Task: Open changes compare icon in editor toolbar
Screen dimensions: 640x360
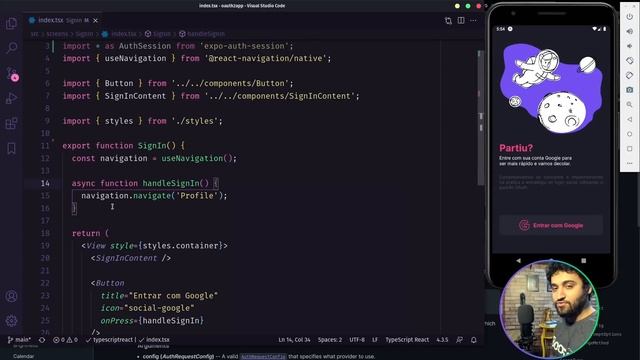Action: click(448, 20)
